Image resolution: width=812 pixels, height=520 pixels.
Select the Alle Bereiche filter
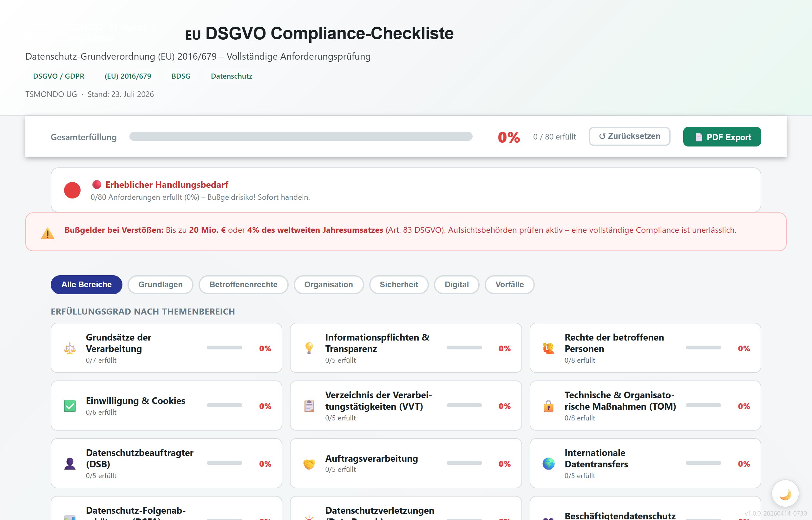pyautogui.click(x=87, y=285)
